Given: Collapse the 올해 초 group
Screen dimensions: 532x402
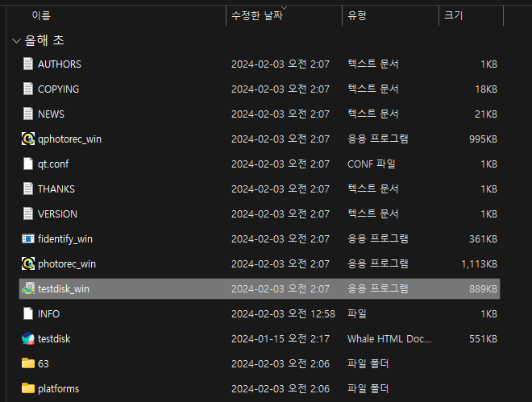Looking at the screenshot, I should click(x=16, y=40).
